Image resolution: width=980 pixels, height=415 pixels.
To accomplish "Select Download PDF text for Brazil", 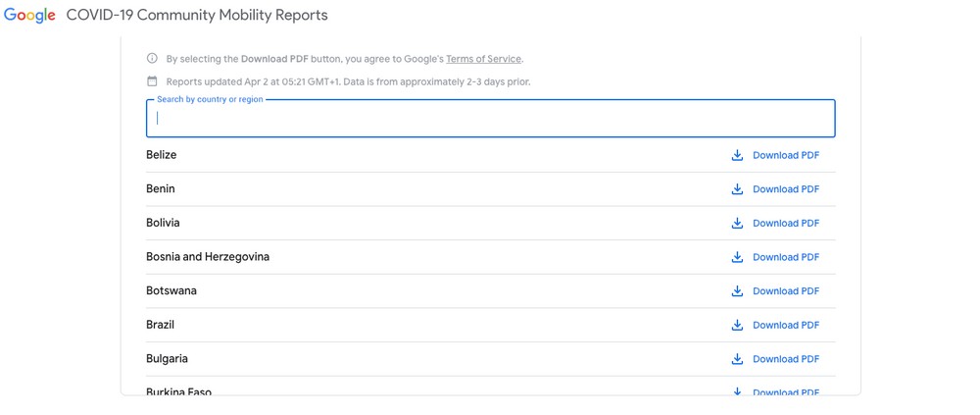I will tap(786, 325).
